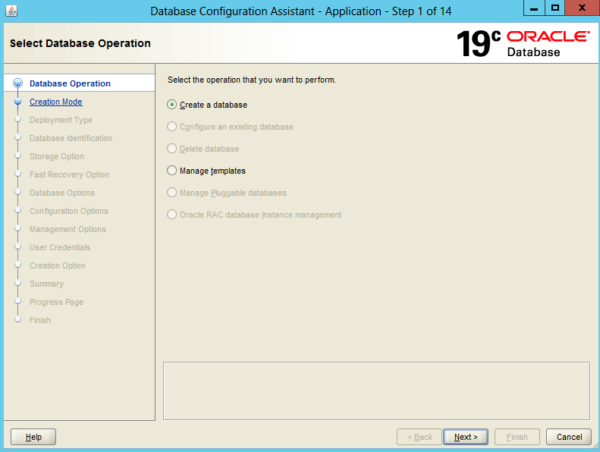The width and height of the screenshot is (600, 452).
Task: Click the Summary step
Action: point(46,284)
